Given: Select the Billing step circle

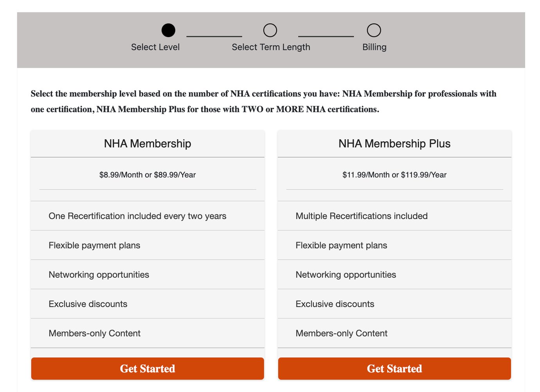Looking at the screenshot, I should pos(374,30).
